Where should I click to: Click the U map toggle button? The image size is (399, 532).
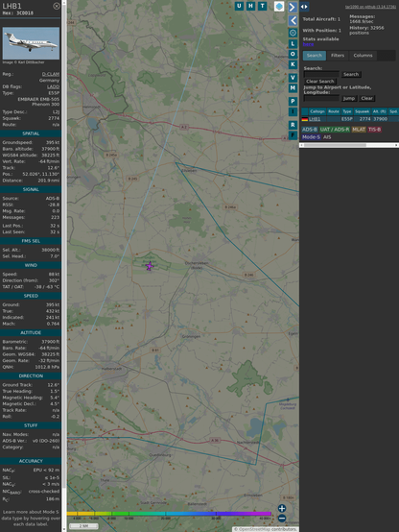(x=239, y=6)
